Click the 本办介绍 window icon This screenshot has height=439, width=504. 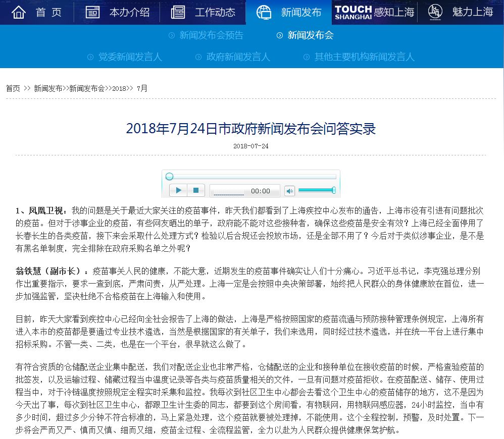point(92,12)
